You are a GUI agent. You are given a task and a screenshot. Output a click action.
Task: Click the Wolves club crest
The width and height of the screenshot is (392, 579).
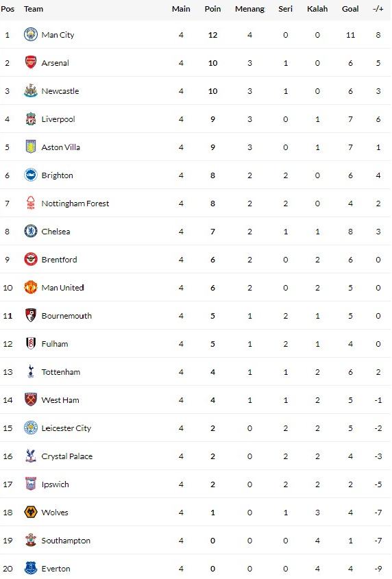(31, 512)
